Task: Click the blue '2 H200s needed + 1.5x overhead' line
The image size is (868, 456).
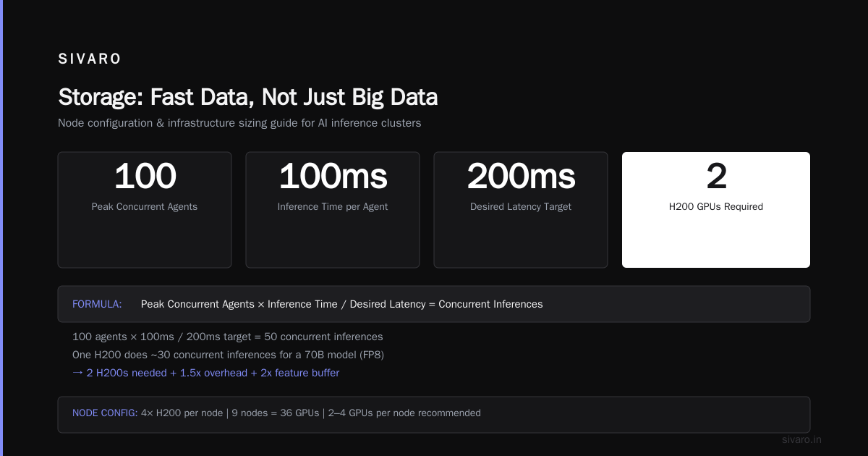Action: point(206,373)
